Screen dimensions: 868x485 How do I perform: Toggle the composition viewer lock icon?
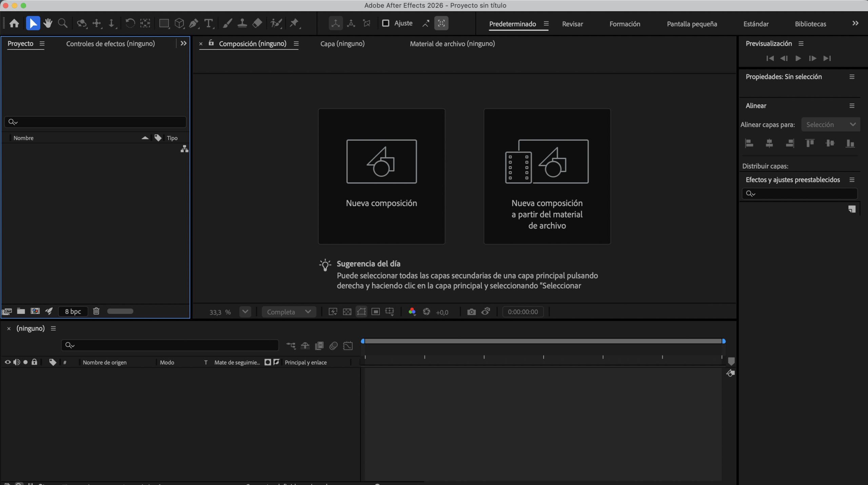(x=211, y=43)
